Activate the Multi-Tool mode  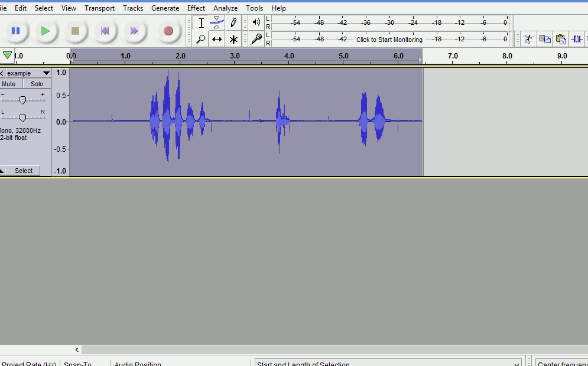[x=233, y=39]
